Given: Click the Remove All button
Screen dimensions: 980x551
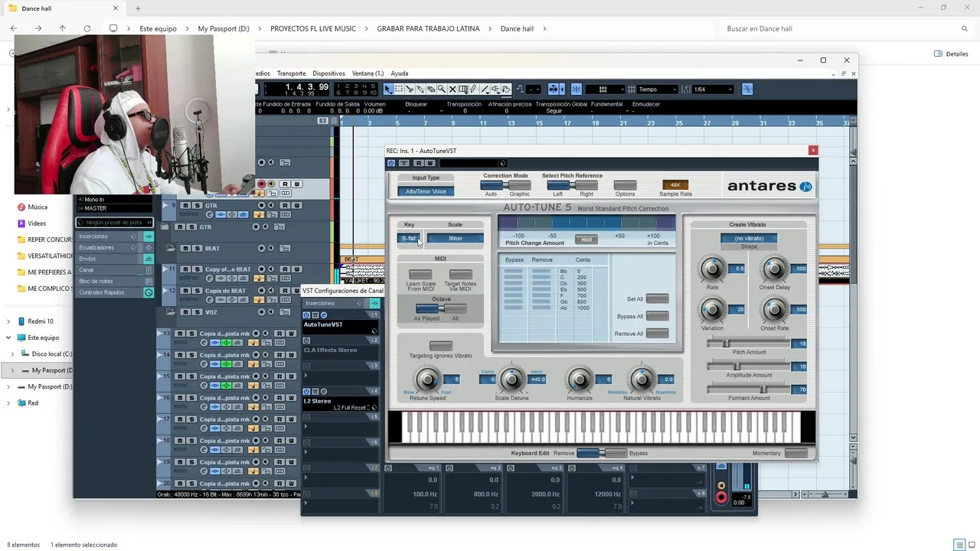Looking at the screenshot, I should coord(657,334).
